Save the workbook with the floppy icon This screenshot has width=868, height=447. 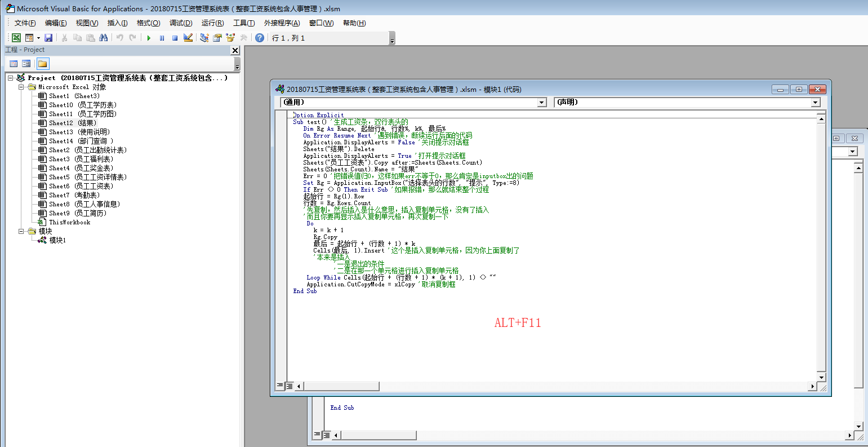48,38
